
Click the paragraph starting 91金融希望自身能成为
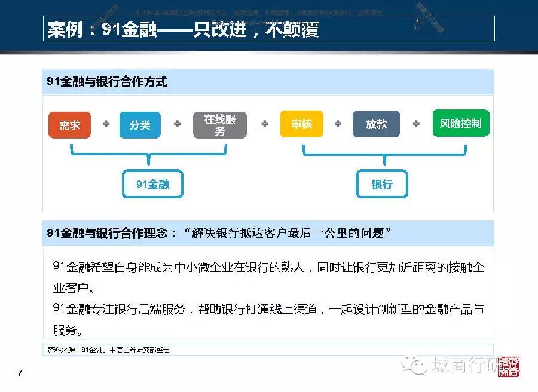click(268, 277)
